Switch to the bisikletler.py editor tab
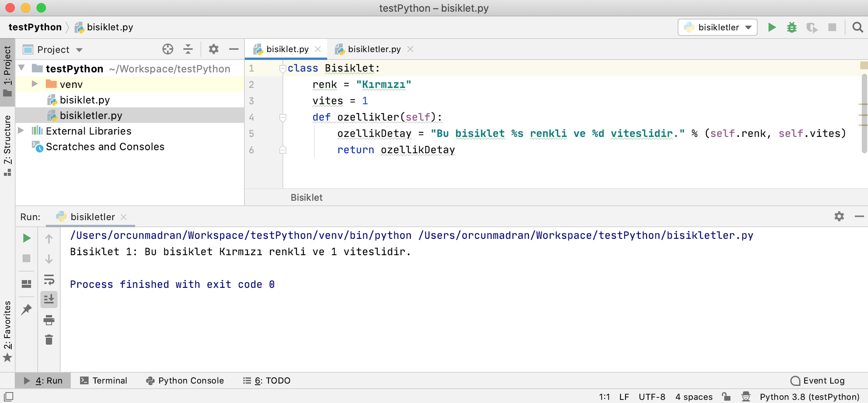 (x=374, y=49)
